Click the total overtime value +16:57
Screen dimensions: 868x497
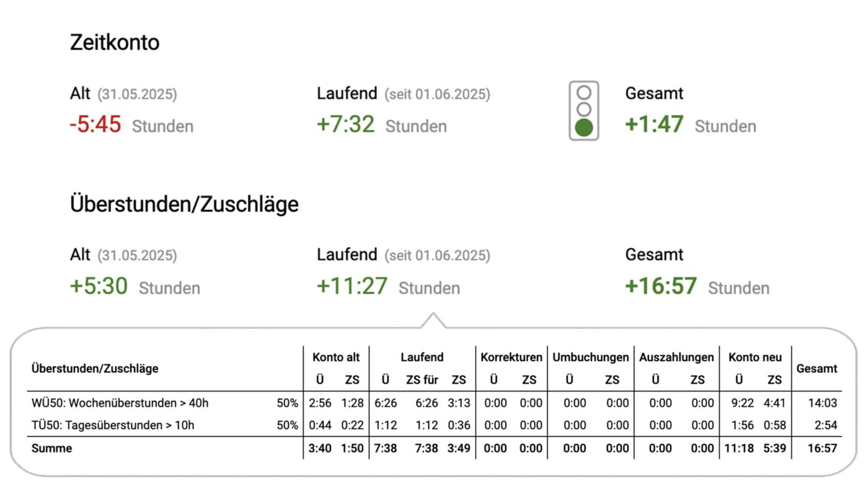(x=661, y=286)
